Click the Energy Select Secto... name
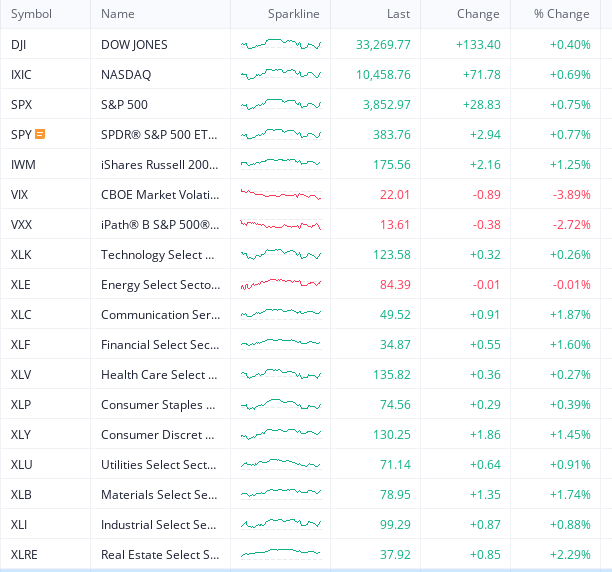 (x=160, y=285)
